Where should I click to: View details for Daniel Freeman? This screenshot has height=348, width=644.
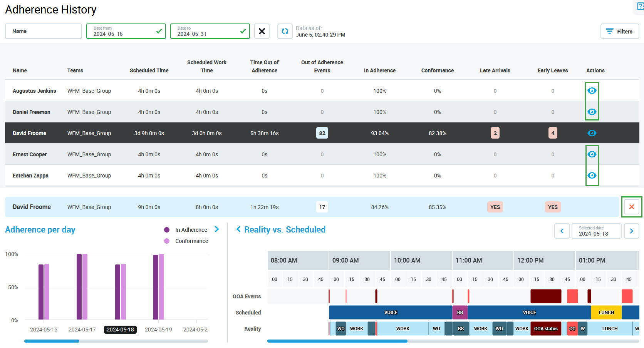coord(592,112)
